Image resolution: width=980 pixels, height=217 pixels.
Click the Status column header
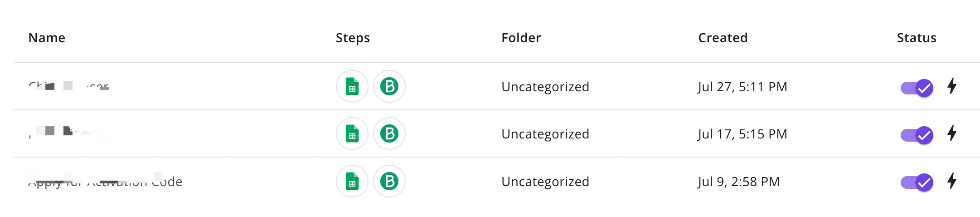point(916,38)
